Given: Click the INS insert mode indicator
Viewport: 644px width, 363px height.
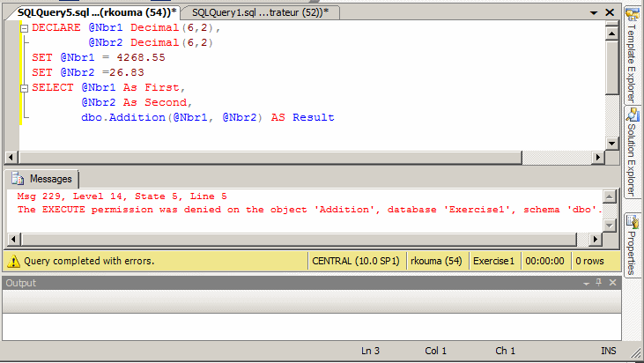Looking at the screenshot, I should click(609, 351).
